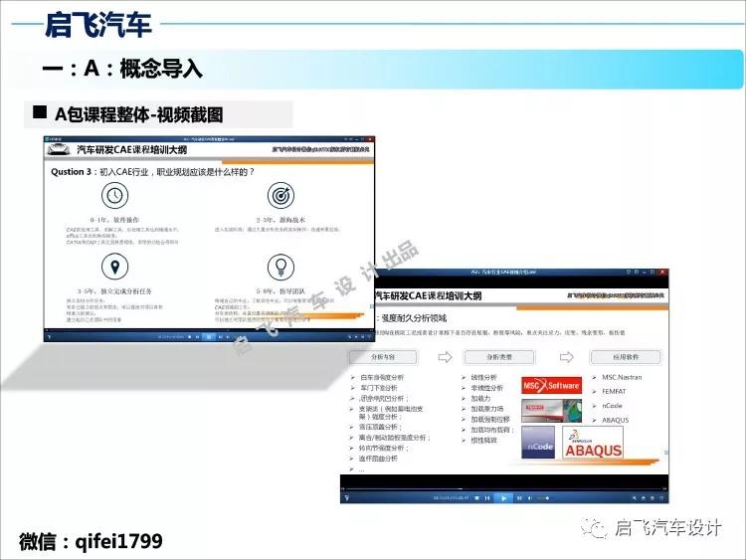Image resolution: width=746 pixels, height=560 pixels.
Task: Click the FEMFAT list entry
Action: (614, 392)
